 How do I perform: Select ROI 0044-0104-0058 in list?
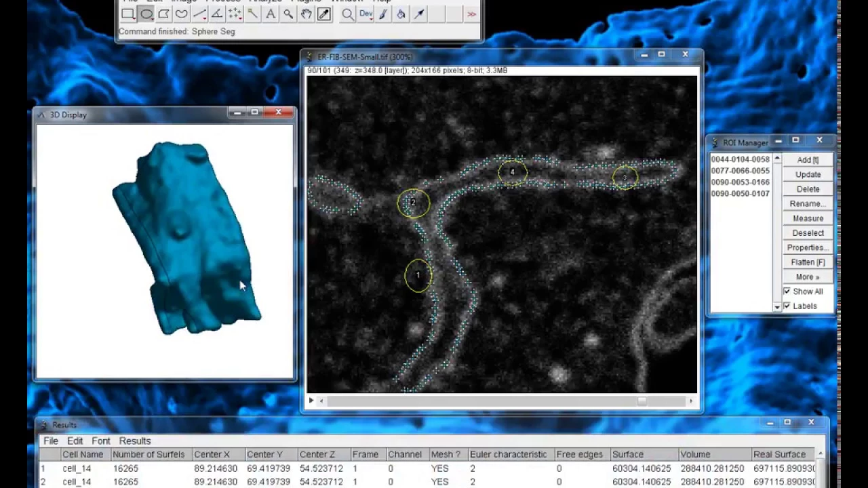click(x=740, y=159)
